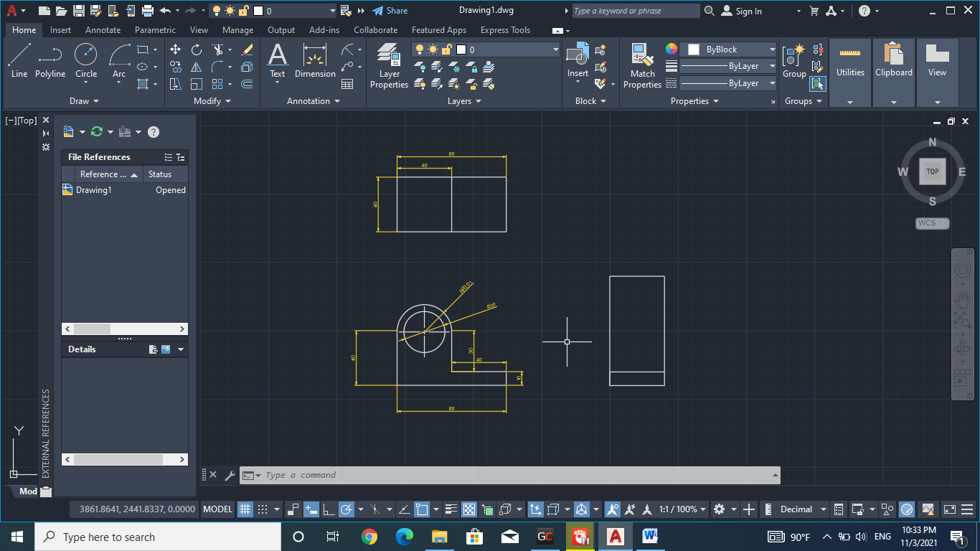Click the MODEL space button
This screenshot has width=980, height=551.
coord(217,509)
